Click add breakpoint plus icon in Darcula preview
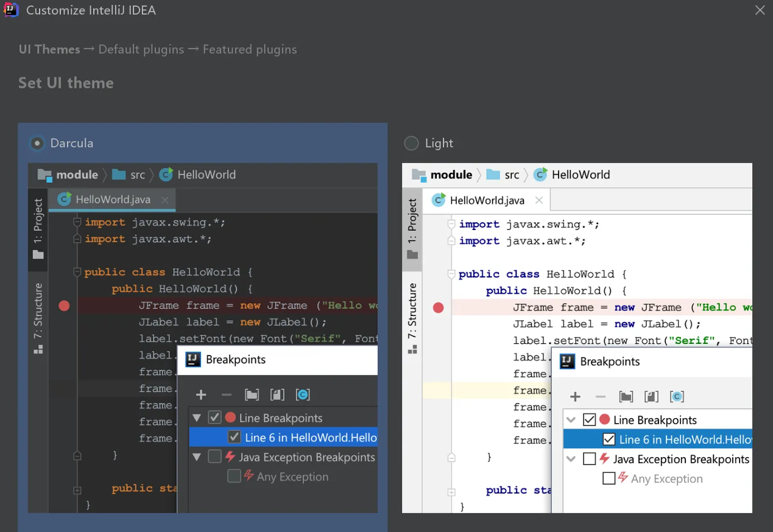The width and height of the screenshot is (773, 532). 201,395
